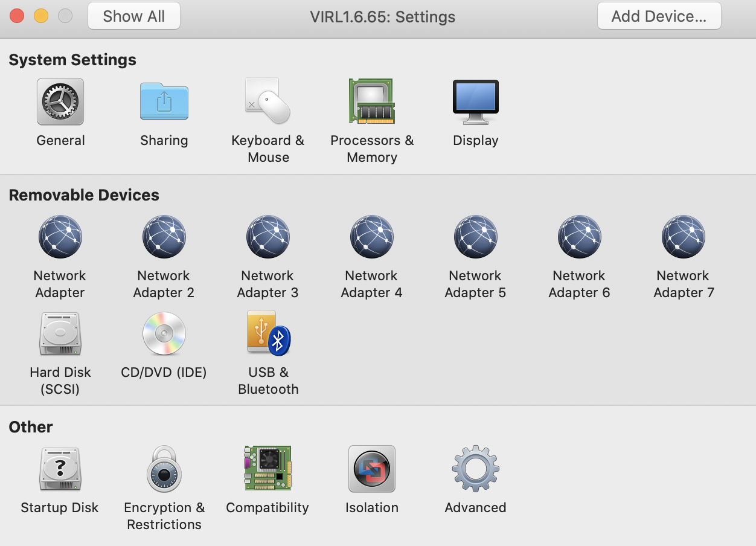Open CD/DVD (IDE) settings
Viewport: 756px width, 546px height.
tap(164, 333)
